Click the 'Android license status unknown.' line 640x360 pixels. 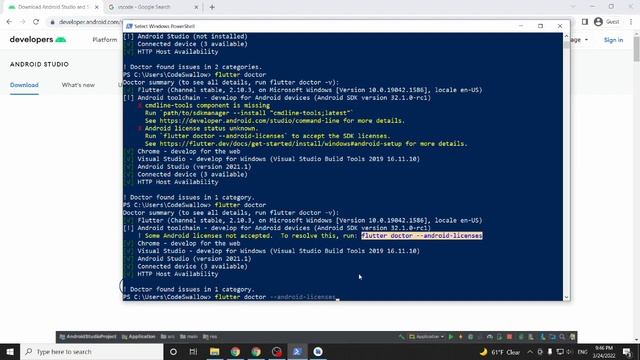tap(201, 128)
